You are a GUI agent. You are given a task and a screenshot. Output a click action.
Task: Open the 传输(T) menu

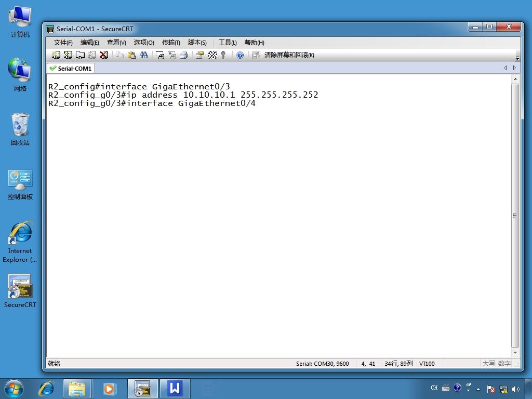pyautogui.click(x=171, y=43)
